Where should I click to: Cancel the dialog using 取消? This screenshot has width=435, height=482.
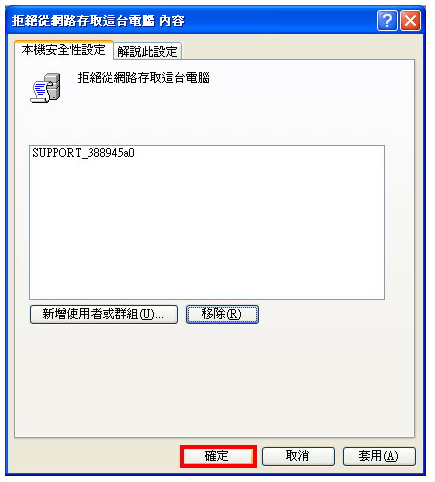(x=298, y=456)
